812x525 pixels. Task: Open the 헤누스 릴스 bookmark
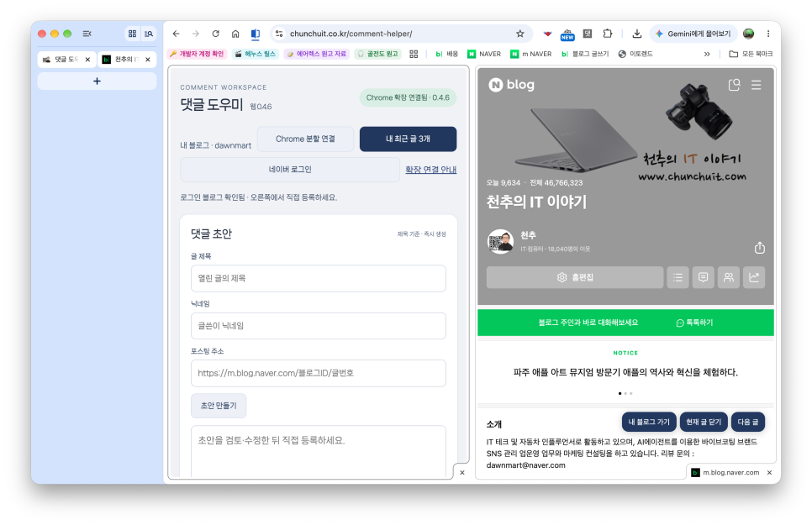[x=256, y=54]
